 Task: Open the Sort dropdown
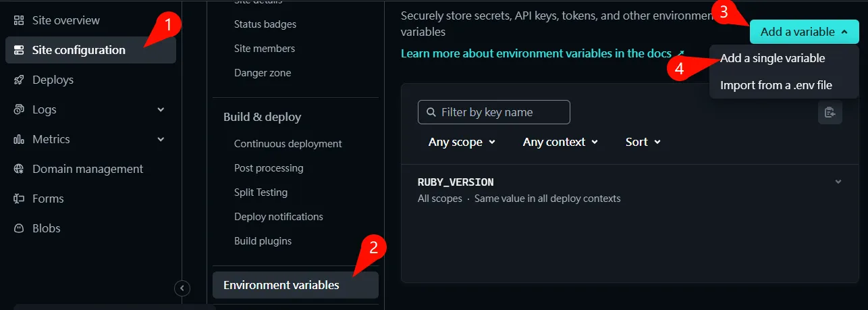(x=643, y=142)
